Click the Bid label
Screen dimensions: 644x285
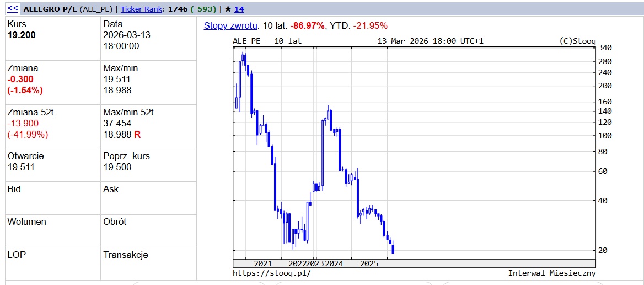coord(14,189)
